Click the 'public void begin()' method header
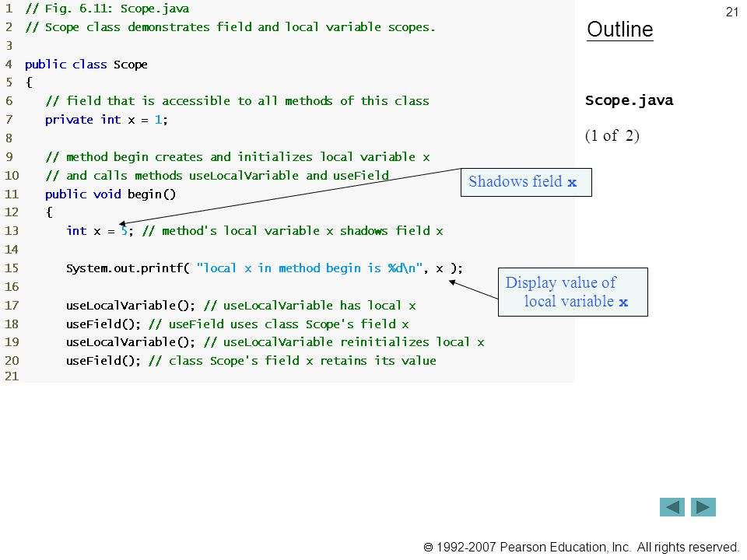The width and height of the screenshot is (747, 560). coord(110,194)
